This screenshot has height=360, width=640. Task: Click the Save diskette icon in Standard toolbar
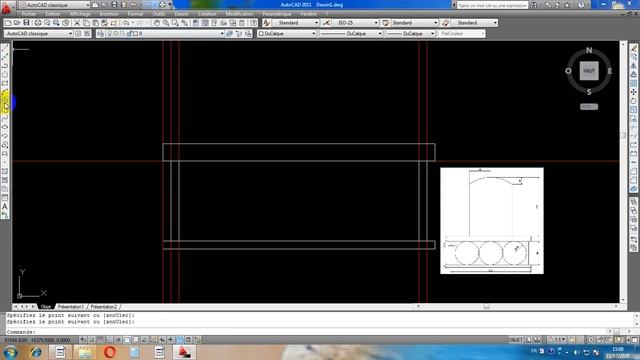click(26, 23)
